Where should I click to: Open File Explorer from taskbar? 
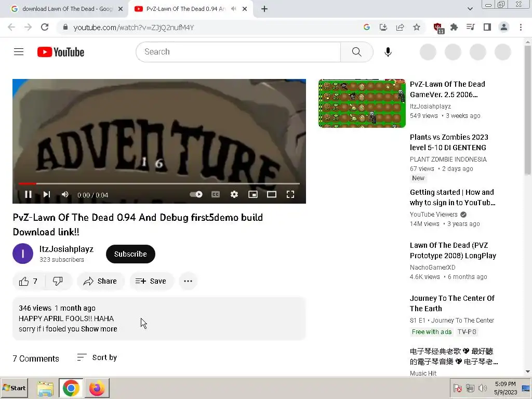45,388
